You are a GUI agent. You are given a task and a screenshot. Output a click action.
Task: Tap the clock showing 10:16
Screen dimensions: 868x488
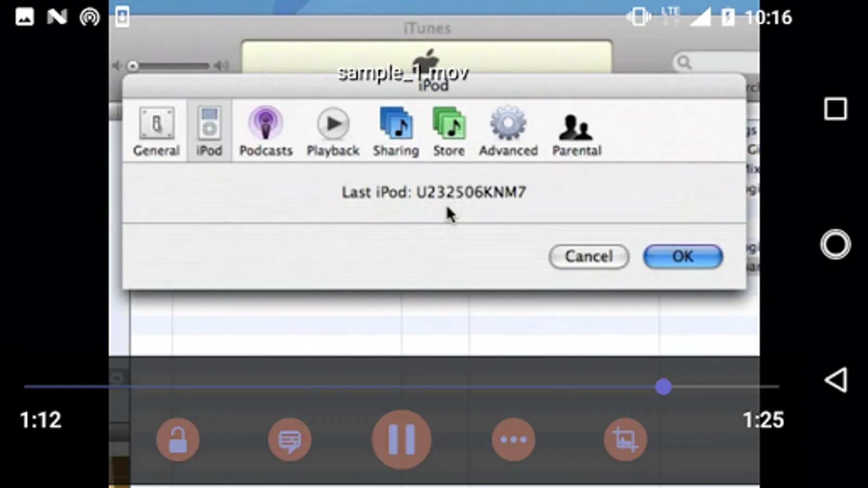tap(769, 17)
